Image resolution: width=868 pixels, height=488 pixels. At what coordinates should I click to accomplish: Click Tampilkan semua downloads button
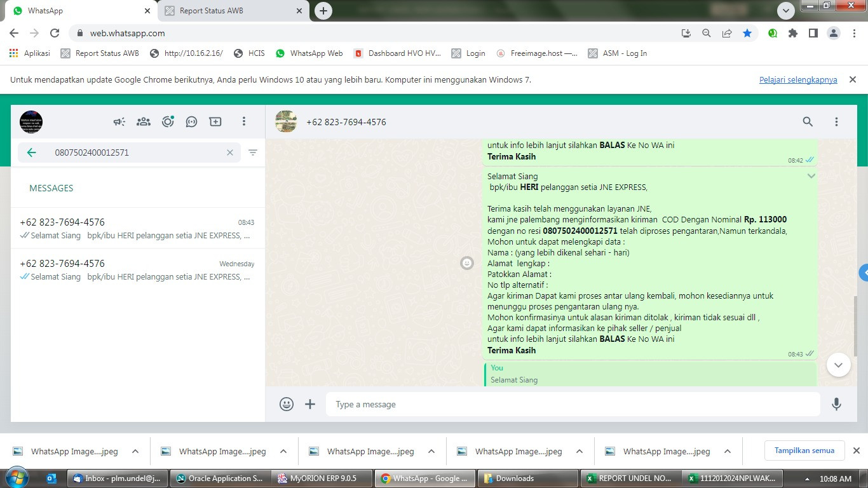click(x=804, y=451)
